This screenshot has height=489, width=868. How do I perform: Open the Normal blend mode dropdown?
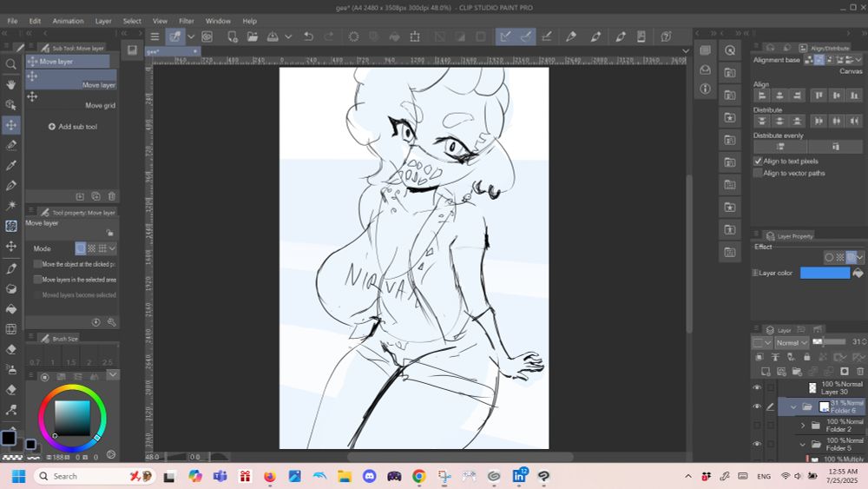coord(792,343)
